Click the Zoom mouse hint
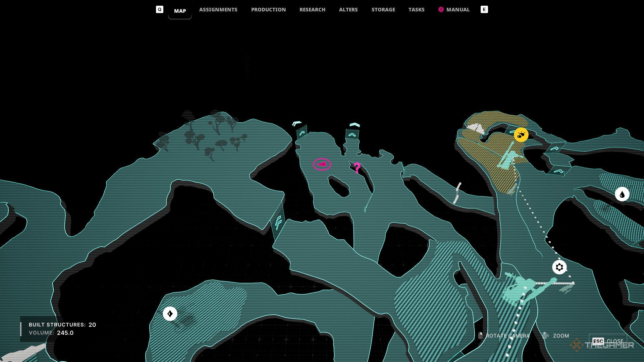Screen dimensions: 644x362 (556, 336)
